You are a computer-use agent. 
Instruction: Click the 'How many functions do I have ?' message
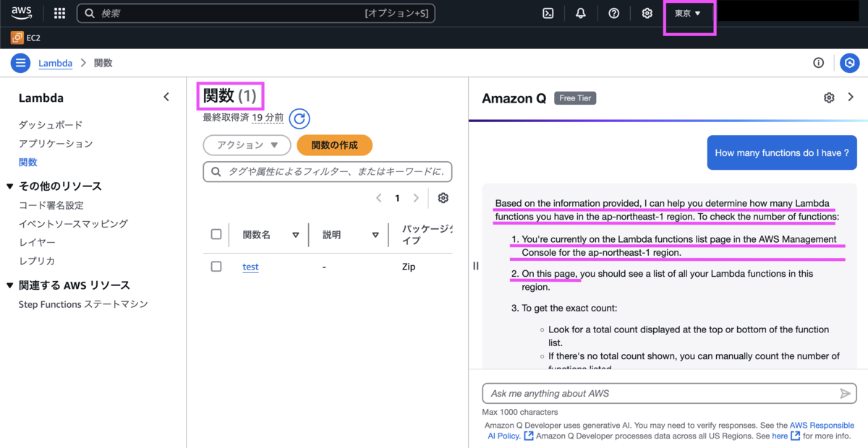pyautogui.click(x=782, y=152)
